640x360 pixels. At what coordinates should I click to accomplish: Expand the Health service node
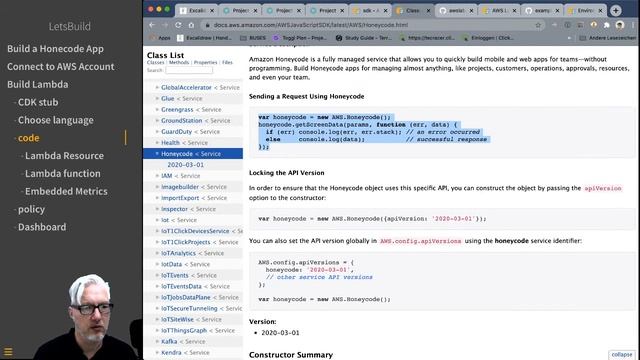click(157, 142)
